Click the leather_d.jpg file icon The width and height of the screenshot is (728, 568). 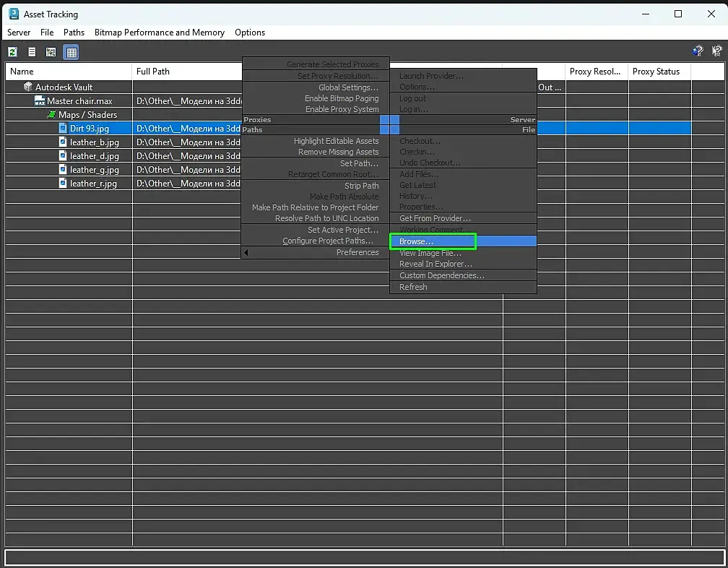pos(63,155)
